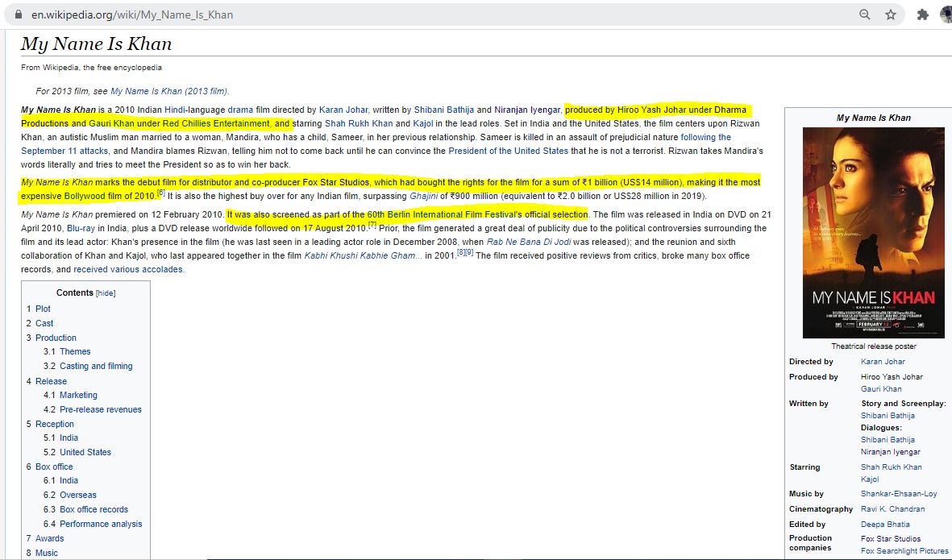Open the zoom magnifier icon in the address bar

[x=865, y=15]
